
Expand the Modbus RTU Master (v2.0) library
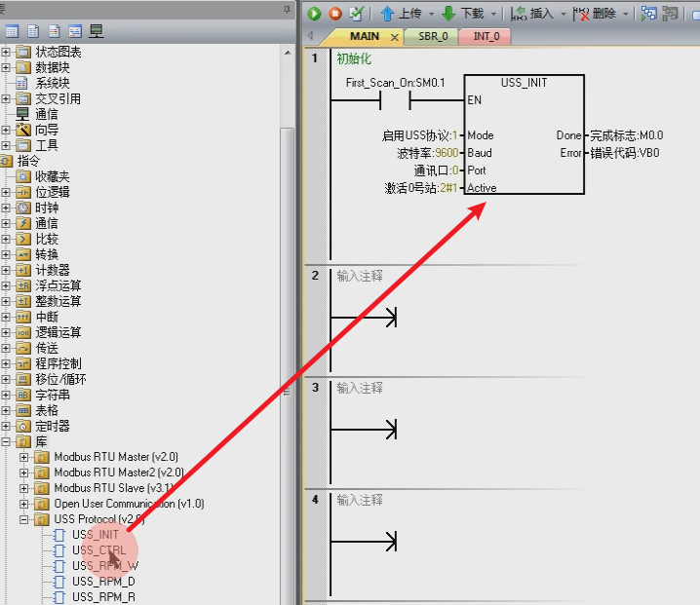pos(24,457)
